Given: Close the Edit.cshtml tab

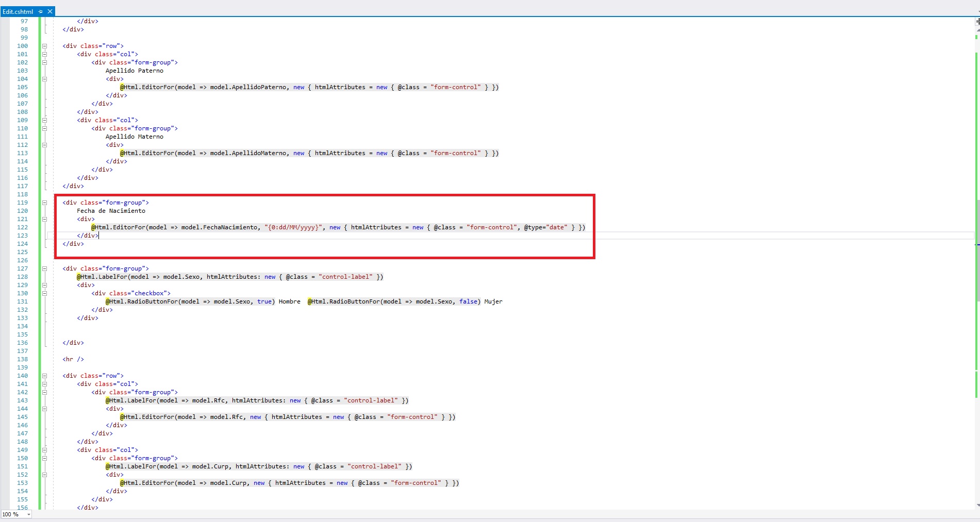Looking at the screenshot, I should tap(50, 11).
